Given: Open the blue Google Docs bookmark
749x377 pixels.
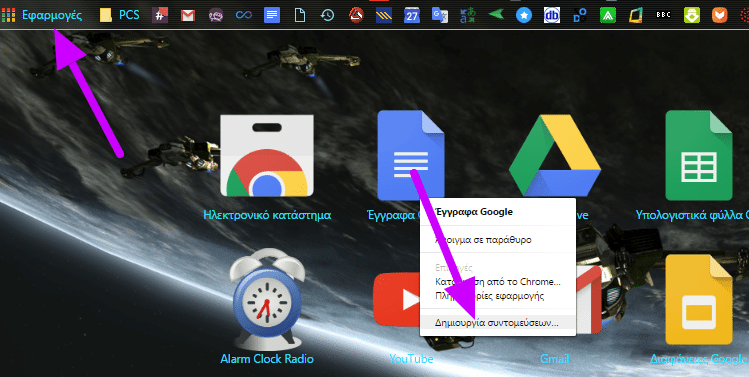Looking at the screenshot, I should coord(272,15).
